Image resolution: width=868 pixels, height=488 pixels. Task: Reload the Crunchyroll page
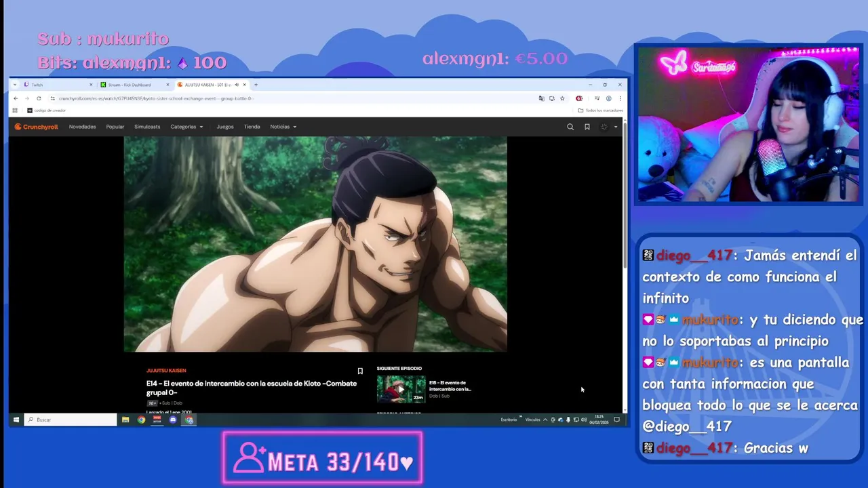click(39, 98)
